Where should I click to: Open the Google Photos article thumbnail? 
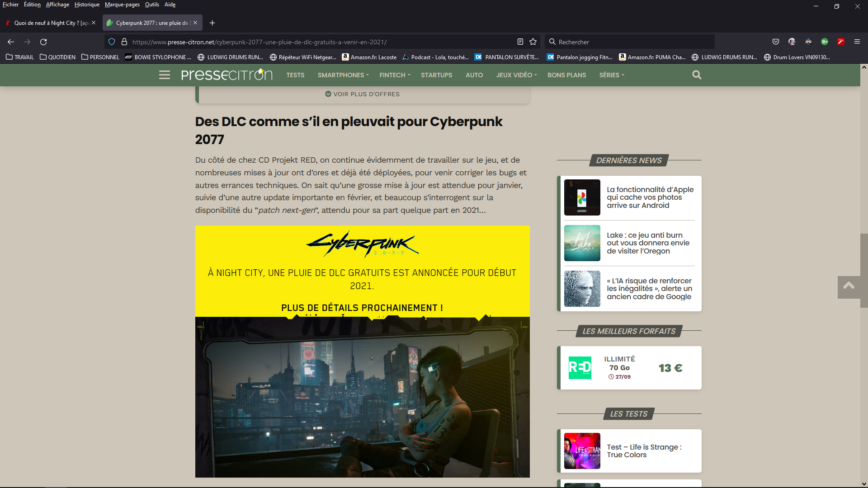tap(582, 197)
